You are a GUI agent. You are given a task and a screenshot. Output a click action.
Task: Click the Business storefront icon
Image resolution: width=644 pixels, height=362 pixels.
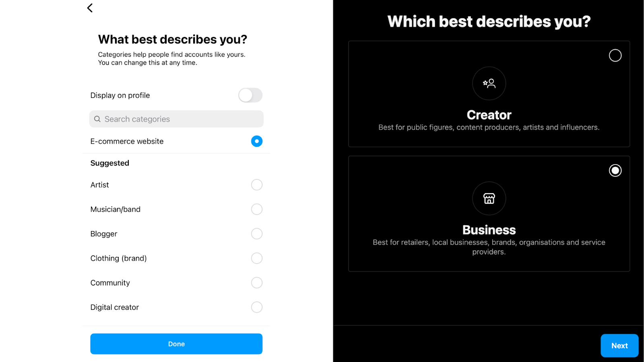[489, 198]
